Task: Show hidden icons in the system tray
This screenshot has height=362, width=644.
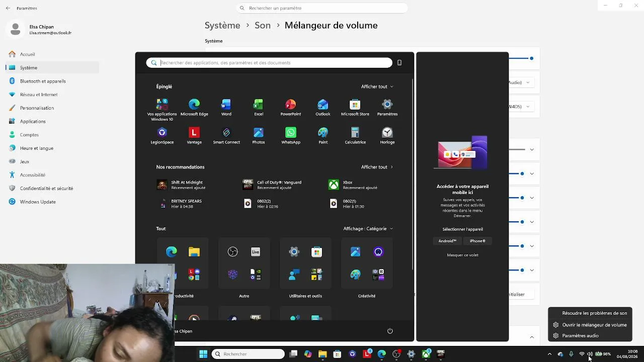Action: (549, 354)
